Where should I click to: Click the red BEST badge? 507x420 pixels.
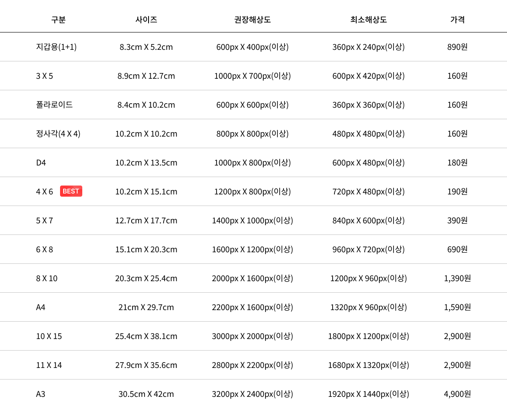(71, 191)
